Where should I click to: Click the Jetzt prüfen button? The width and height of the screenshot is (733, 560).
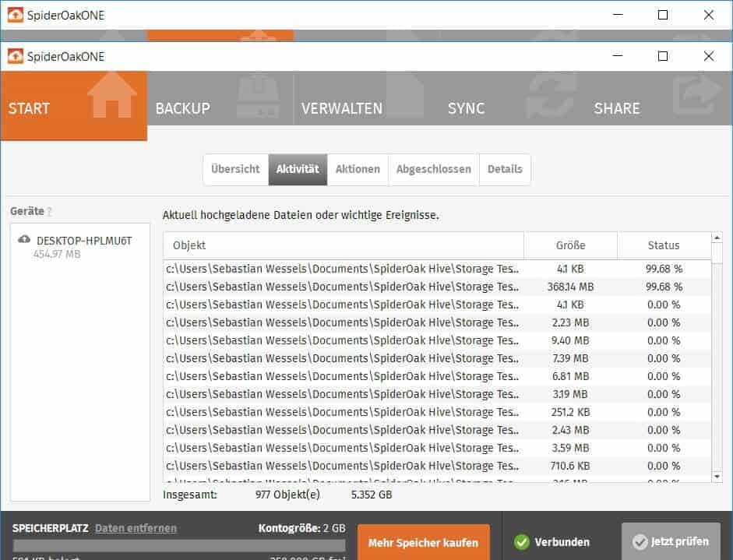click(x=671, y=541)
